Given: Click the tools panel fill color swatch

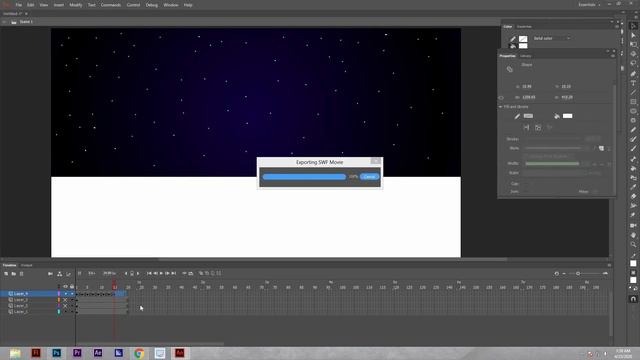Looking at the screenshot, I should (633, 280).
